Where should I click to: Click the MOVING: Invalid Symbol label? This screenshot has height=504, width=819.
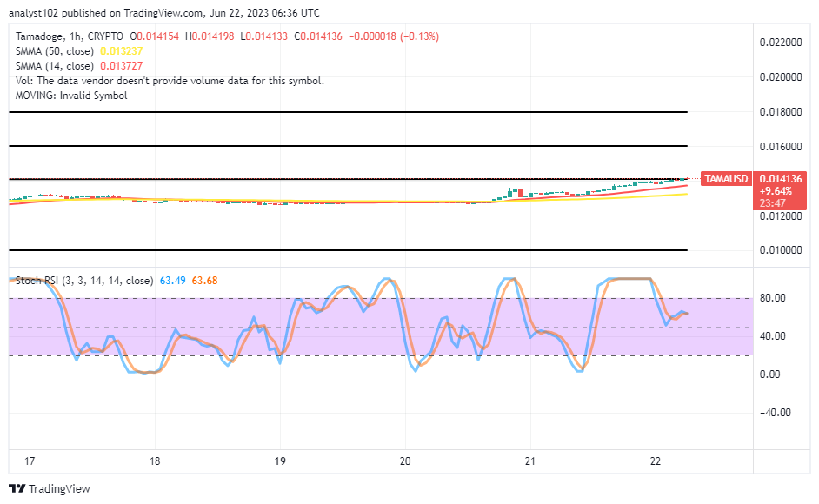click(x=71, y=96)
